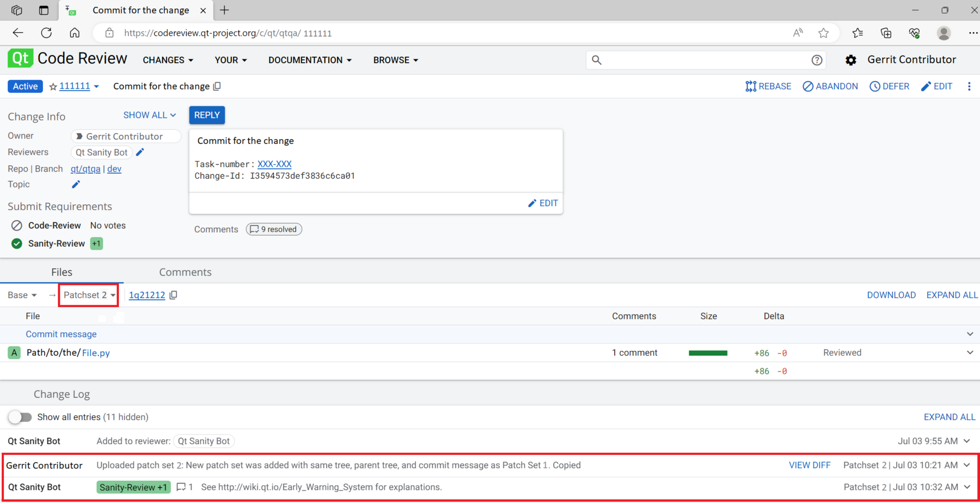
Task: Click the ABANDON button
Action: pos(830,86)
